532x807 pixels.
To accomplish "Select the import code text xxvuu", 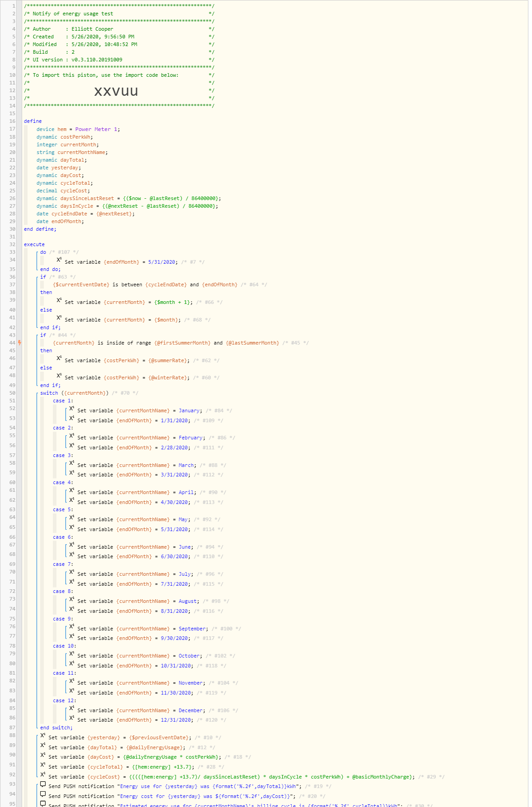I will pos(116,91).
